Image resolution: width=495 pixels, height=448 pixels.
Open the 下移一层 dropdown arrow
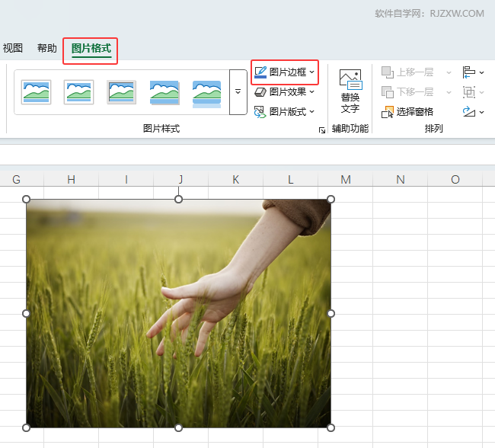click(449, 92)
